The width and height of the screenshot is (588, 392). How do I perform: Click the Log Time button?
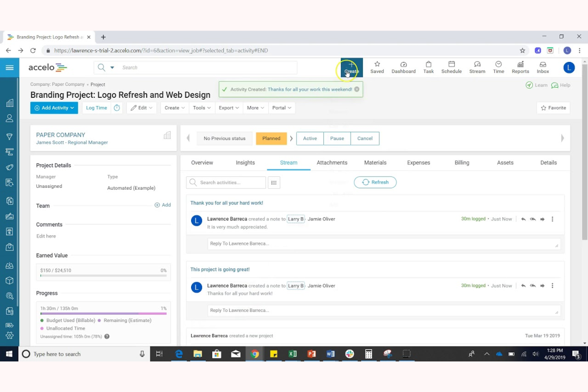[97, 108]
